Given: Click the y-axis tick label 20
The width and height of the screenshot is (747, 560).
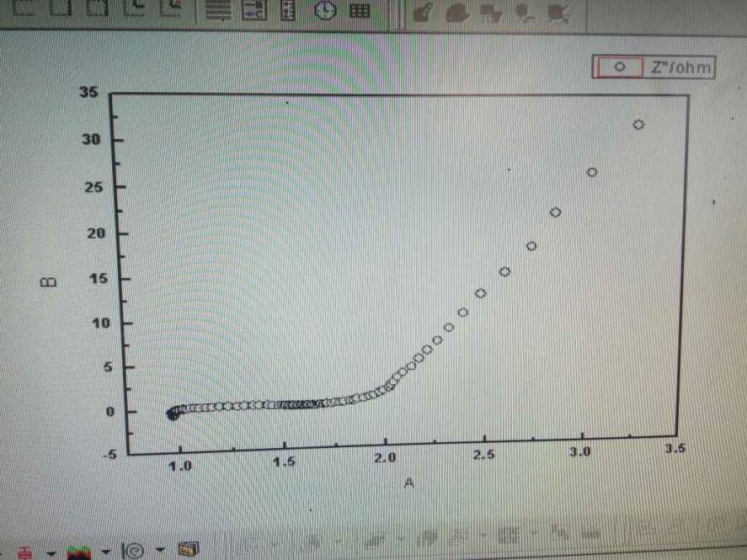Looking at the screenshot, I should pyautogui.click(x=96, y=233).
